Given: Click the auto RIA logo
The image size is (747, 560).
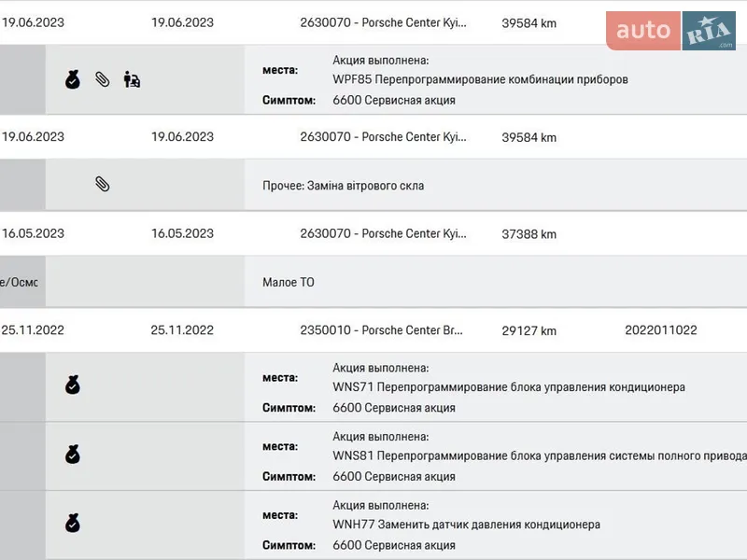Looking at the screenshot, I should pyautogui.click(x=670, y=31).
